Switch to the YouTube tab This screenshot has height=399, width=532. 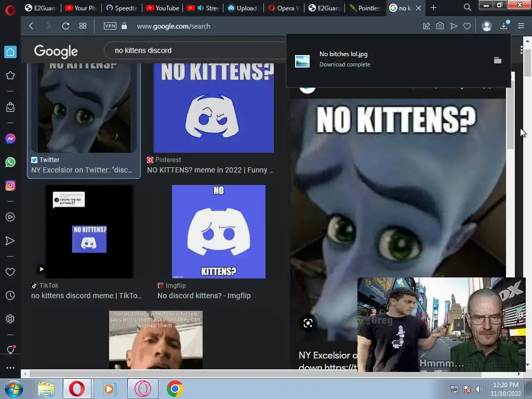coord(163,8)
